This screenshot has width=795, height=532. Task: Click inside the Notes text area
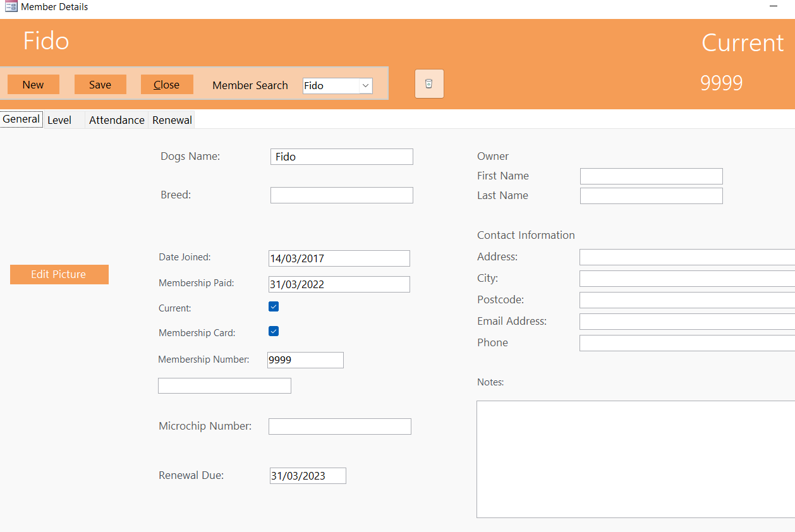pyautogui.click(x=635, y=459)
